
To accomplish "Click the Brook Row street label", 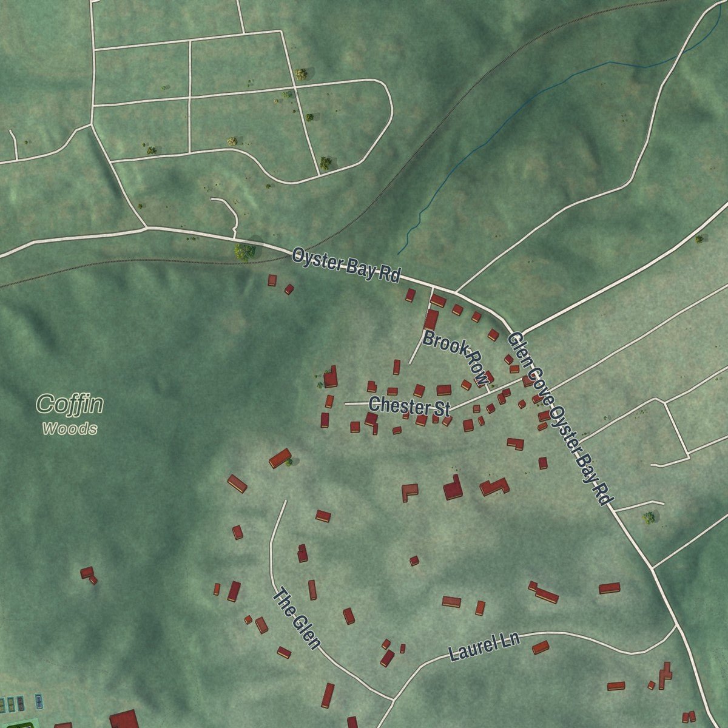I will (x=456, y=357).
